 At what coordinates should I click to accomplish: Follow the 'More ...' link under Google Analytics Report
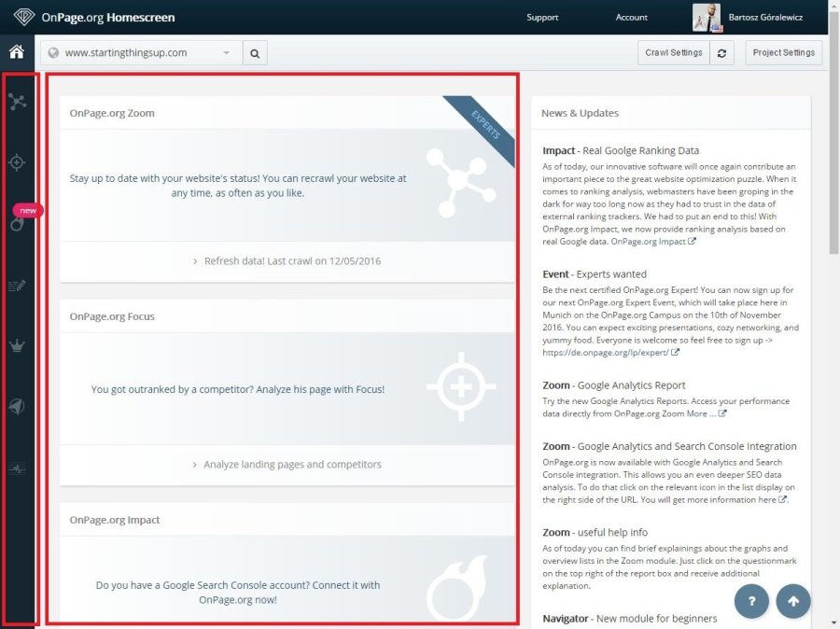tap(701, 413)
